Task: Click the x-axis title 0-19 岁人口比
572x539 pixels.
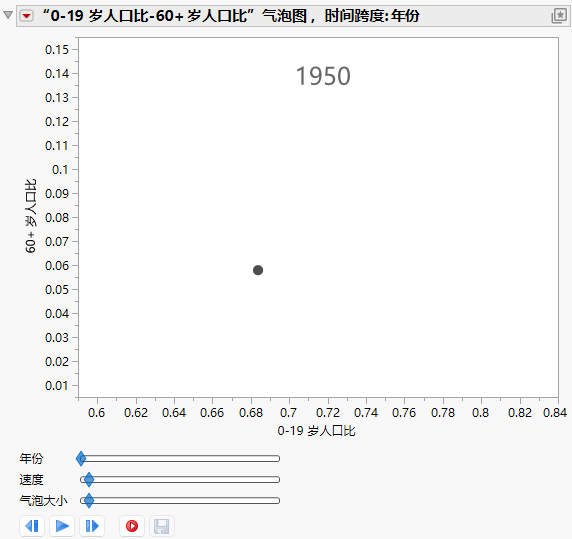Action: 316,431
